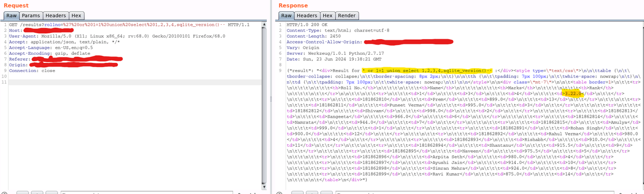This screenshot has height=194, width=644.
Task: Click the Accept-Language: en-US header line
Action: (52, 47)
